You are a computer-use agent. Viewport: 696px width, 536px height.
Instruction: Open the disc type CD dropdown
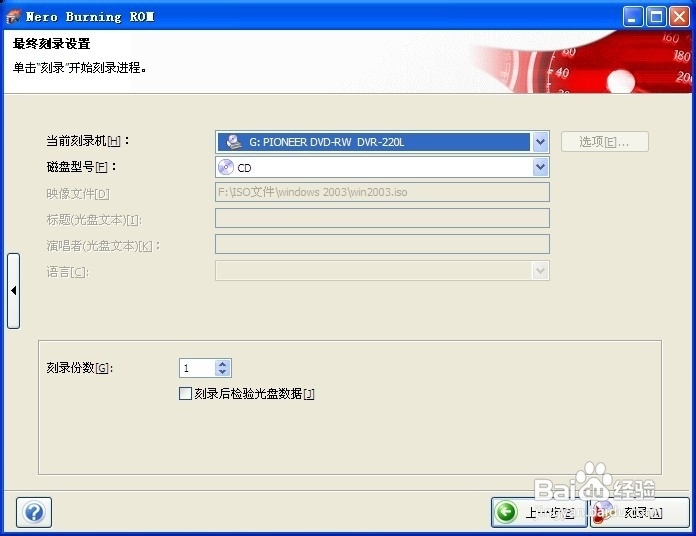coord(540,167)
